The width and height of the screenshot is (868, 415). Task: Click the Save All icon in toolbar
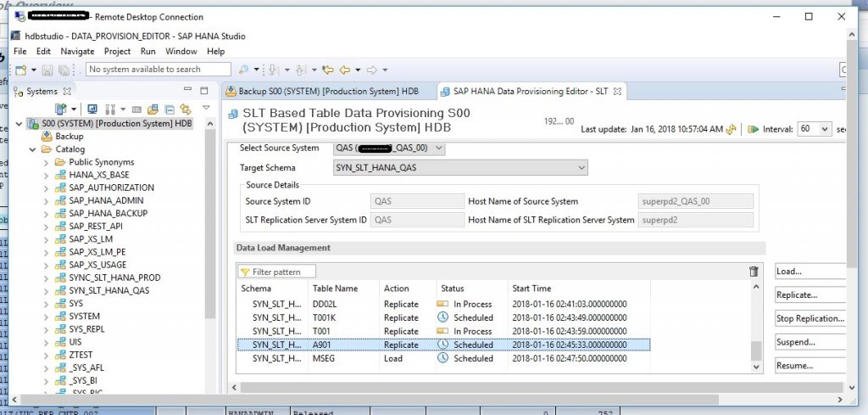63,70
